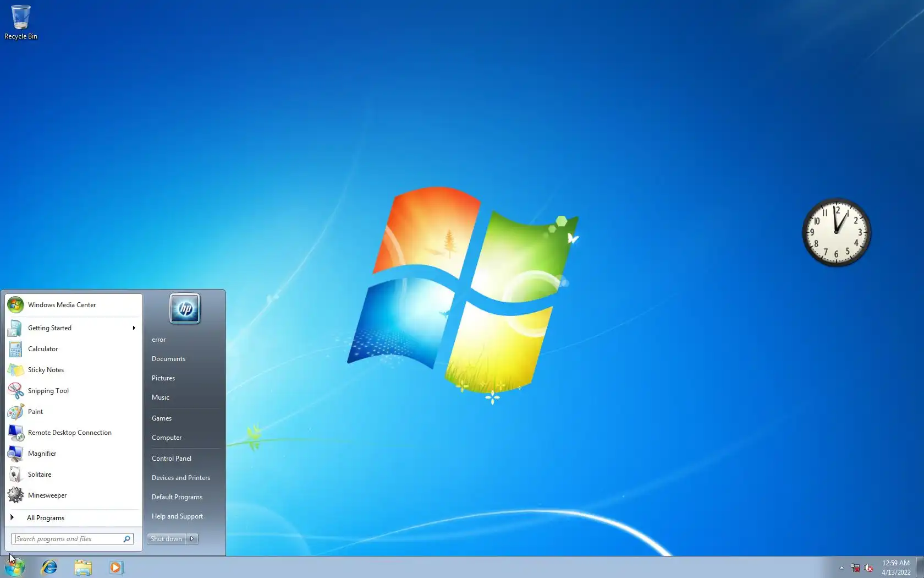
Task: Open Control Panel
Action: [x=172, y=459]
